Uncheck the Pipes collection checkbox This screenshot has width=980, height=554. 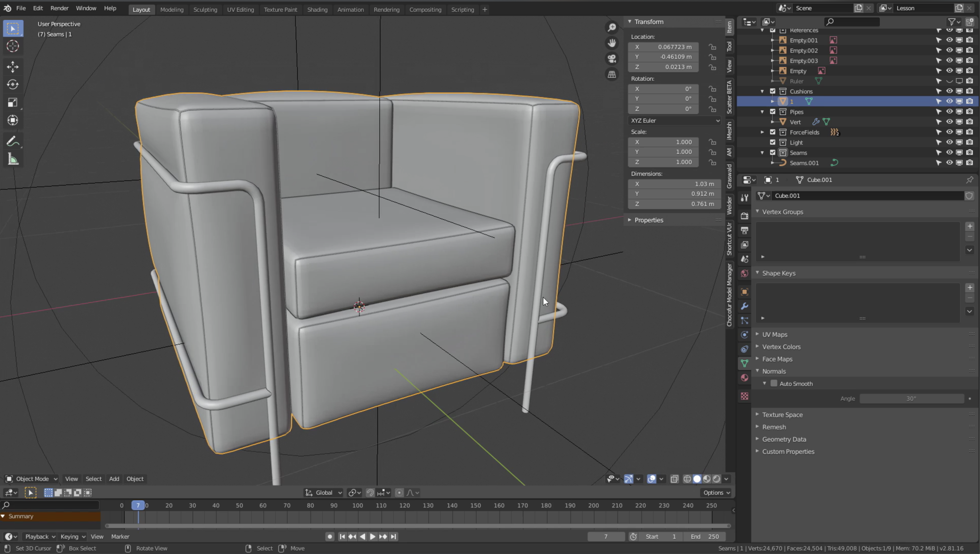pyautogui.click(x=773, y=112)
